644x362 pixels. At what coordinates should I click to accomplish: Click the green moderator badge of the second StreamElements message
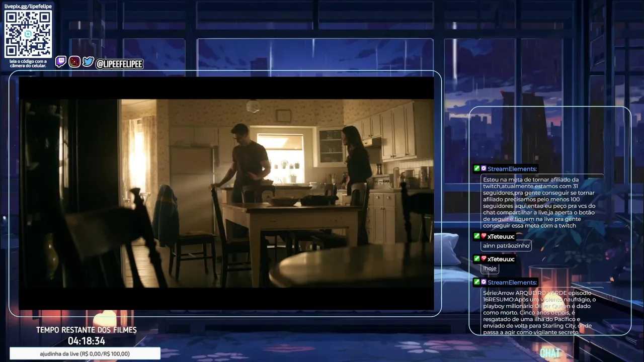point(476,282)
